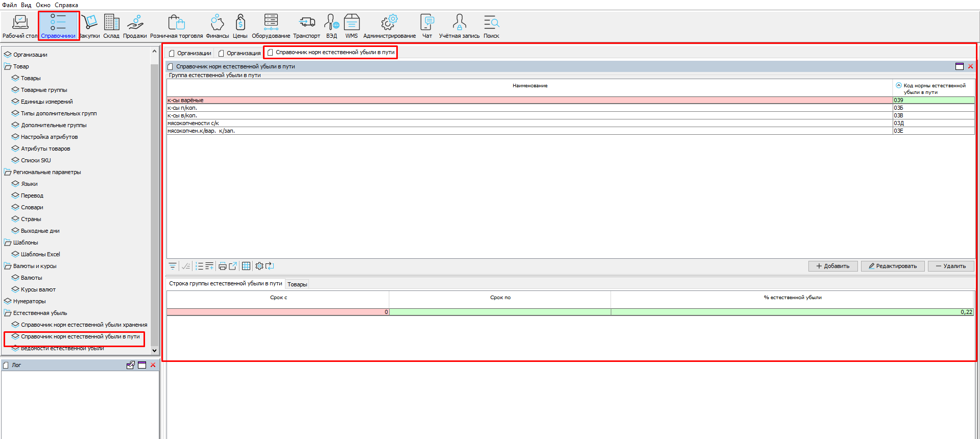This screenshot has height=439, width=980.
Task: Open the Финансы piggy bank module
Action: point(217,27)
